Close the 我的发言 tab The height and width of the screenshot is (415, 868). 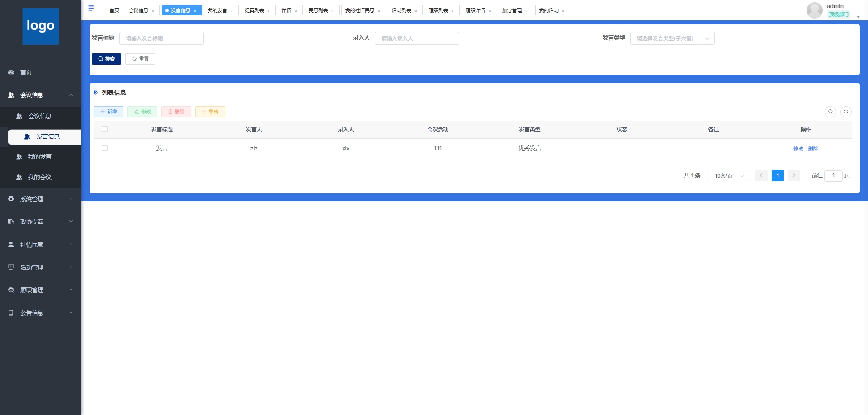[232, 11]
